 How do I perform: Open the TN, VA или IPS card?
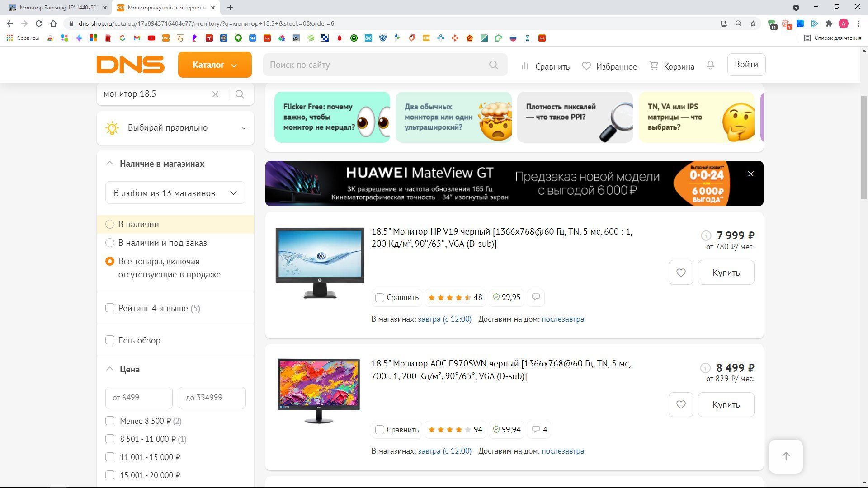(697, 117)
